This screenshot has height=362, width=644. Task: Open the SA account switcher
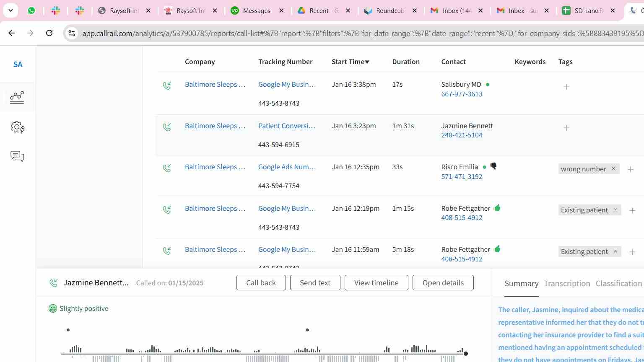tap(18, 65)
